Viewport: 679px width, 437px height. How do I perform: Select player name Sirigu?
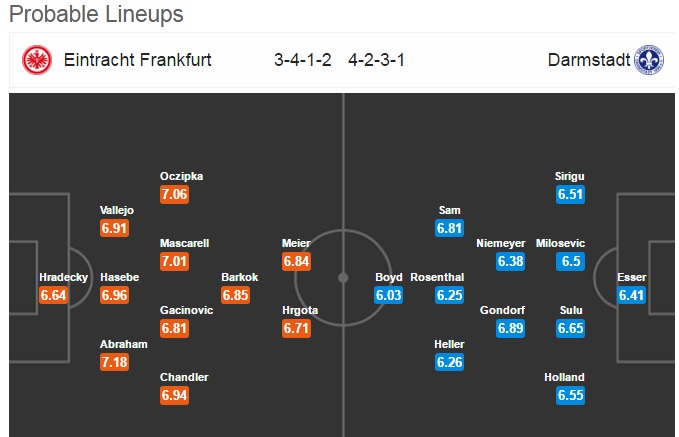point(570,176)
